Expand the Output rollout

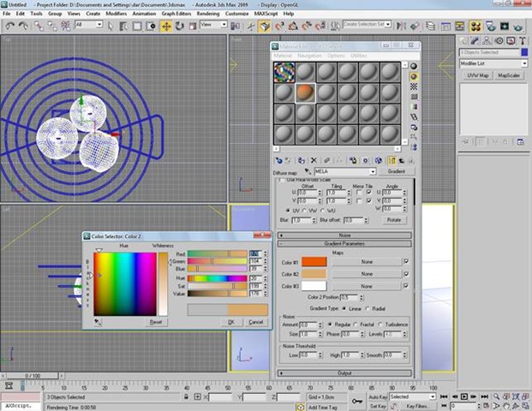344,373
